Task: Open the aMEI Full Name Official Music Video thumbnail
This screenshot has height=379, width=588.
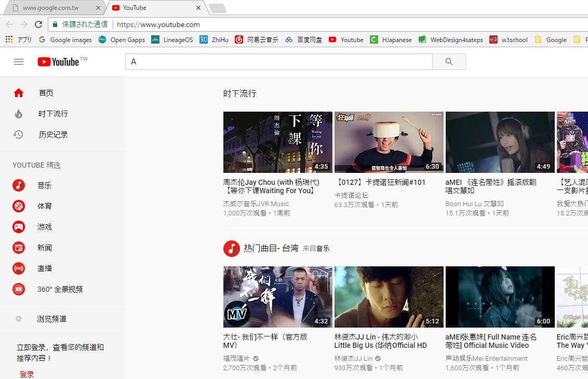Action: (500, 297)
